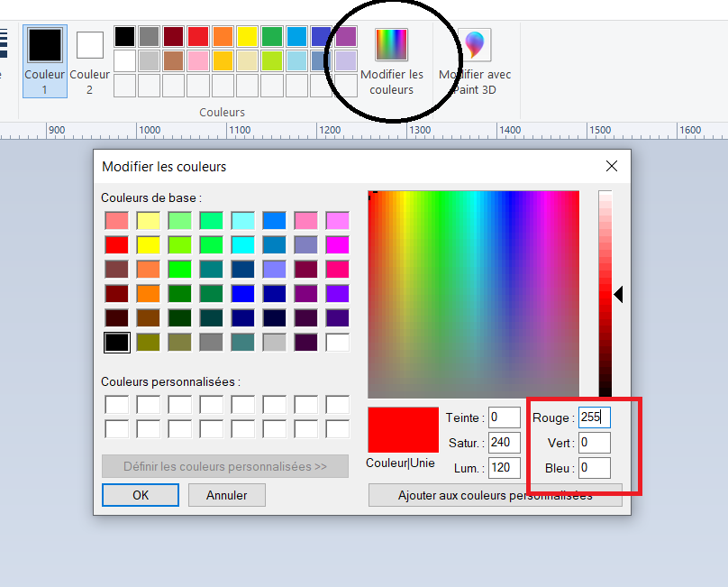Cancel with the Annuler button
The width and height of the screenshot is (728, 587).
(226, 495)
